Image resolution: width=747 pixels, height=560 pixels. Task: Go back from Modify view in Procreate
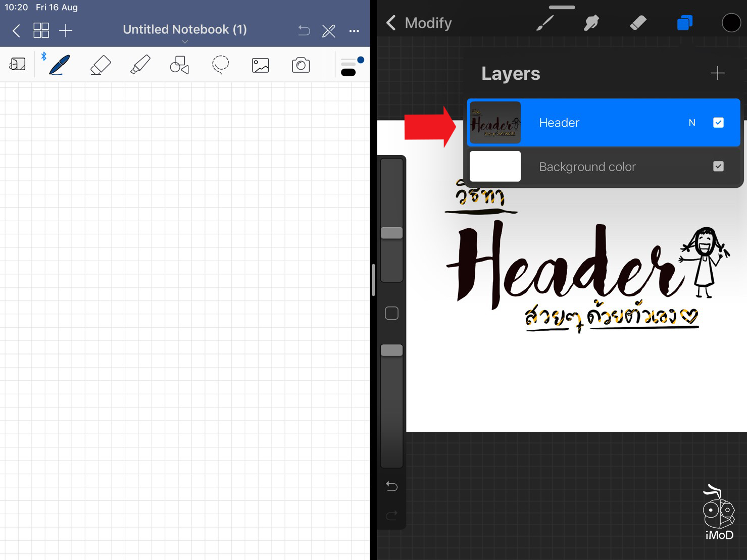click(390, 23)
